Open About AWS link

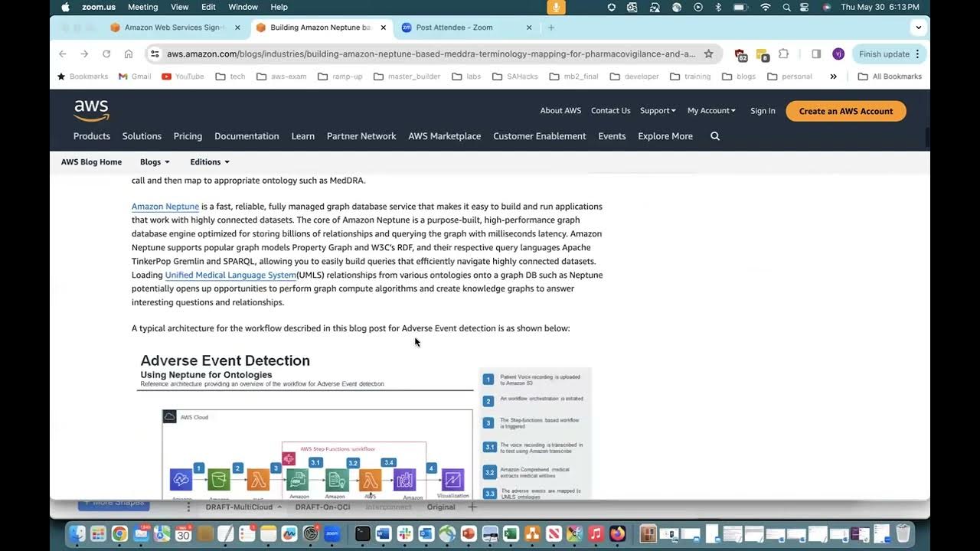(x=560, y=111)
